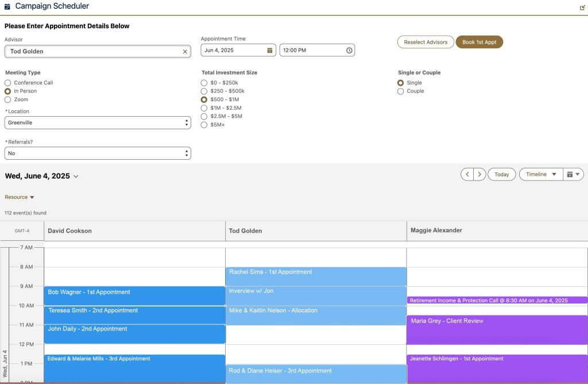Open the calendar view options icon

tap(573, 174)
